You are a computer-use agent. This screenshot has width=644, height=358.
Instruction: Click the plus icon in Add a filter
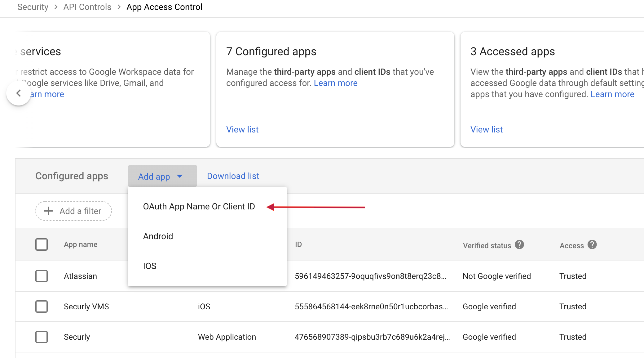pos(48,211)
